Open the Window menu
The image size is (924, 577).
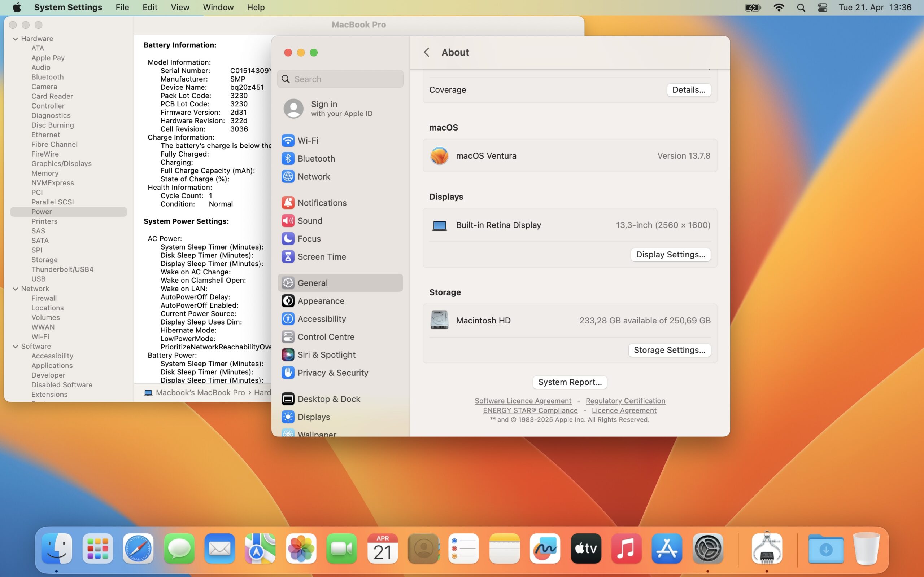(x=218, y=7)
